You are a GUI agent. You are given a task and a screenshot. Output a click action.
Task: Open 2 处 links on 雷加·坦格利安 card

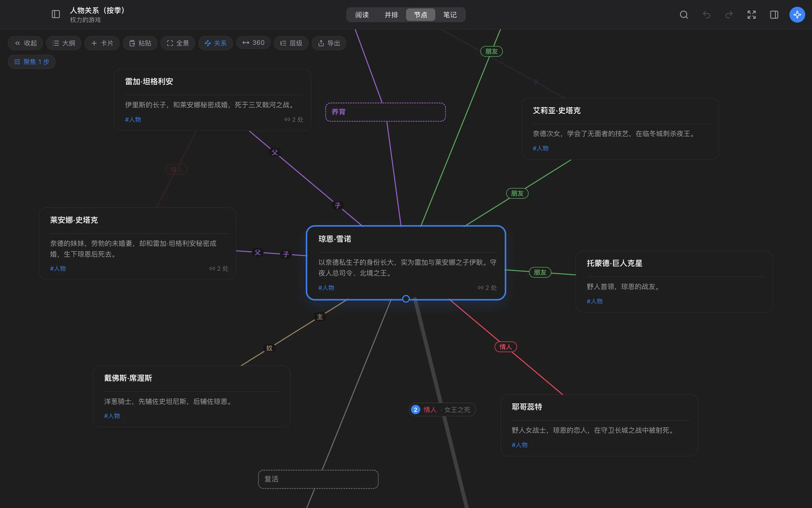(x=294, y=119)
